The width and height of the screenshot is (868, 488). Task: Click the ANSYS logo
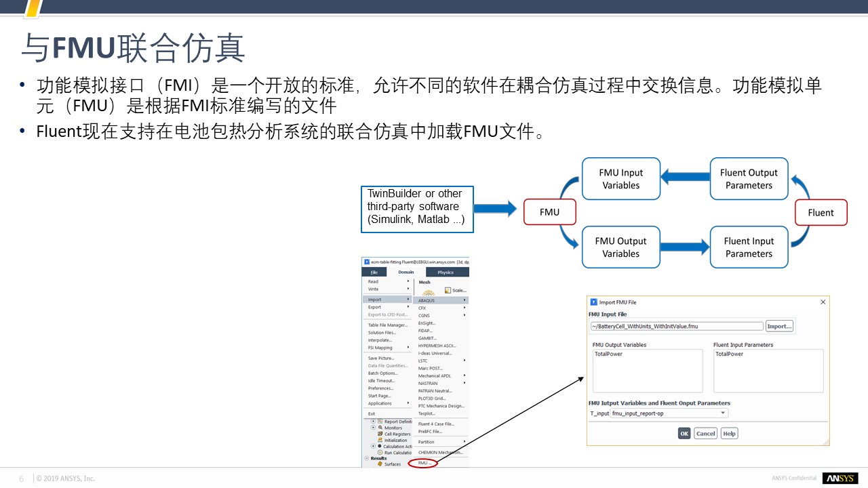click(x=840, y=478)
